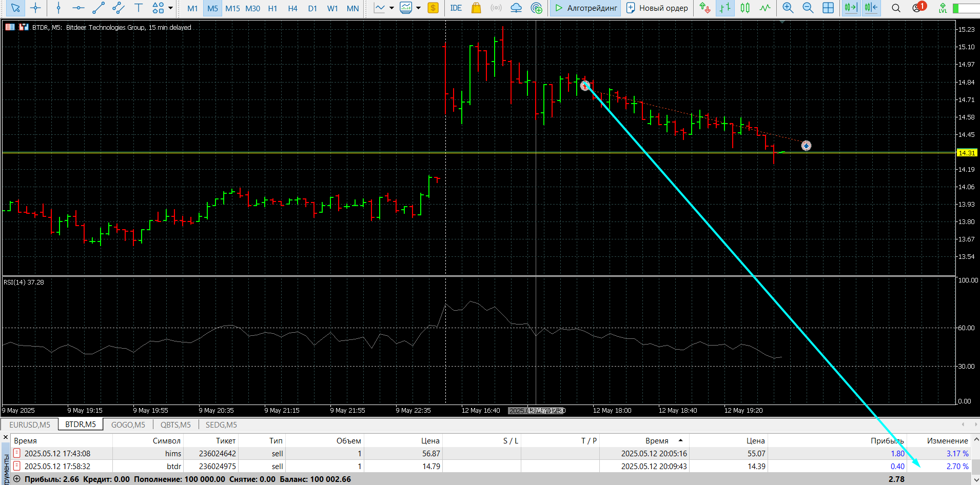The height and width of the screenshot is (485, 980).
Task: Click the add signal radar icon
Action: (537, 8)
